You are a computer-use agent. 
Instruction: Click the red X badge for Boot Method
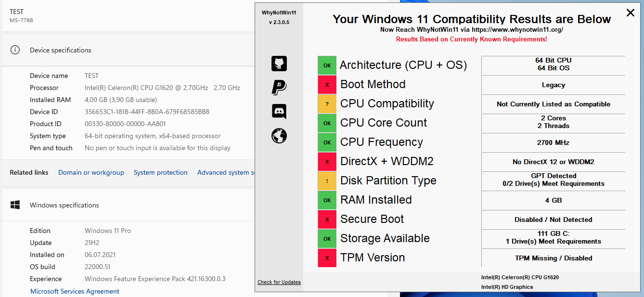[327, 84]
